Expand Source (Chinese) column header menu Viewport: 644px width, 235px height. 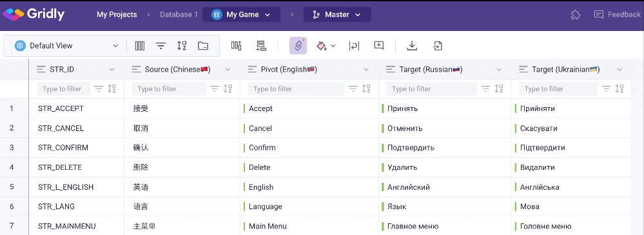click(228, 70)
